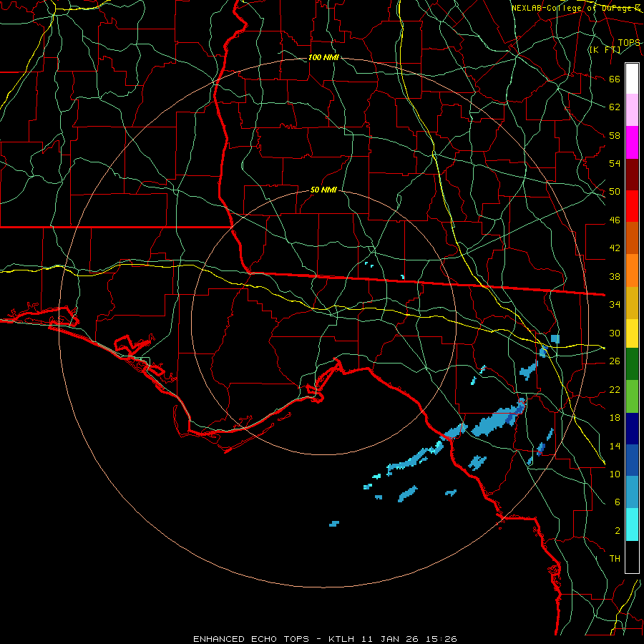Click the '38' scale value

[615, 277]
